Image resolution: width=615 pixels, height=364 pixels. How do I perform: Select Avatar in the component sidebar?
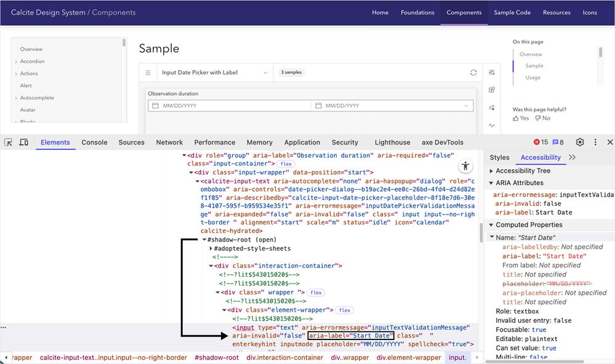click(x=28, y=110)
